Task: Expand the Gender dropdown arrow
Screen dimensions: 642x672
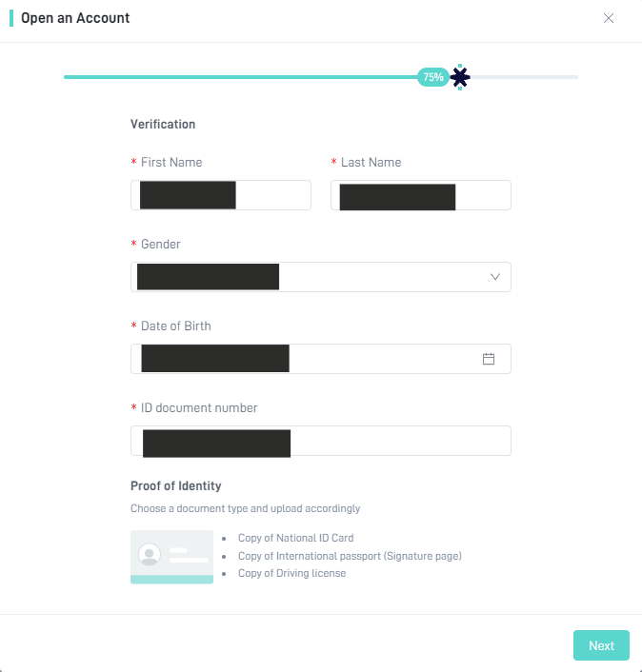Action: (x=495, y=277)
